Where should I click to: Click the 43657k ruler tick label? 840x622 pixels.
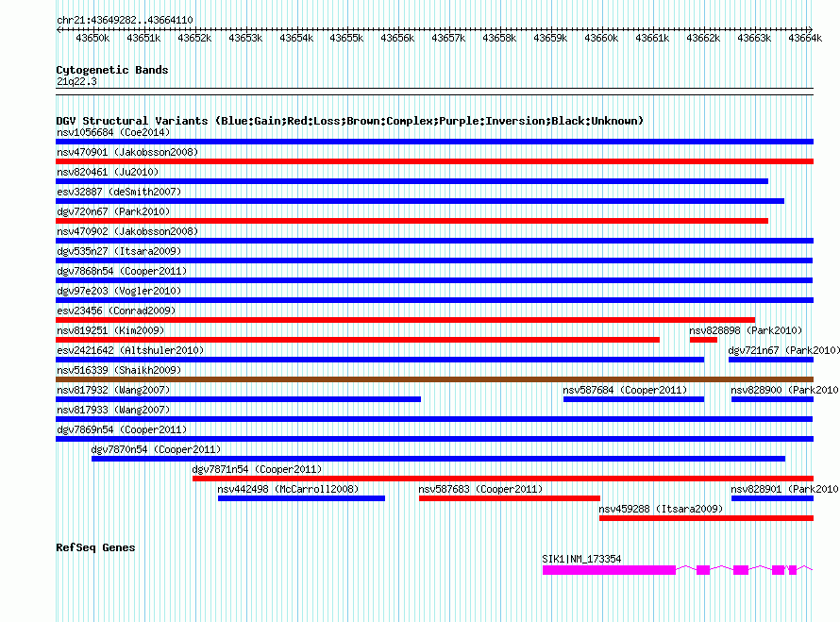(448, 38)
